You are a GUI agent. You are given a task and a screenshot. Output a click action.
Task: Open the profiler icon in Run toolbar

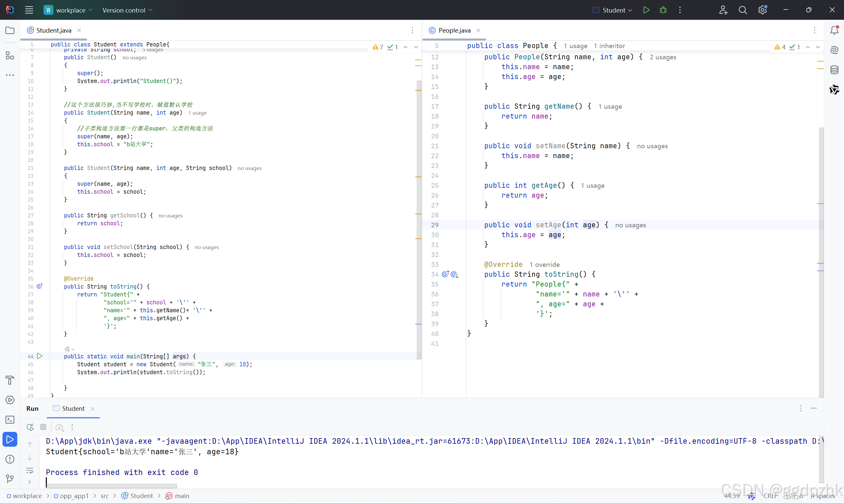[x=59, y=427]
